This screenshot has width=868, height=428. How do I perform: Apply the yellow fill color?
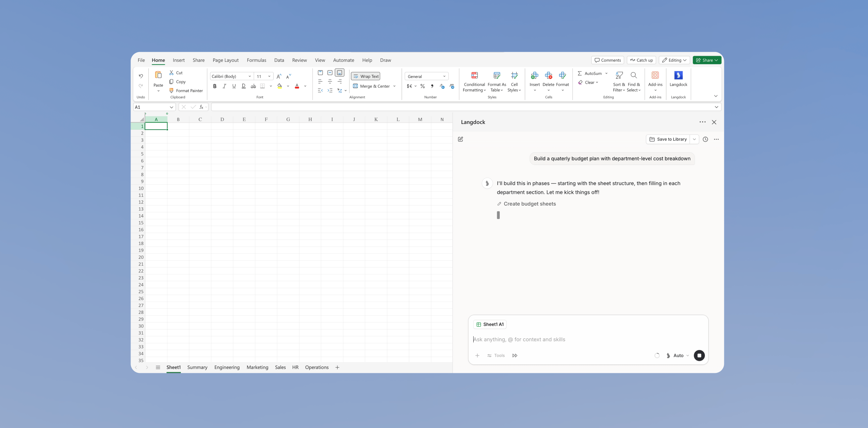click(280, 86)
